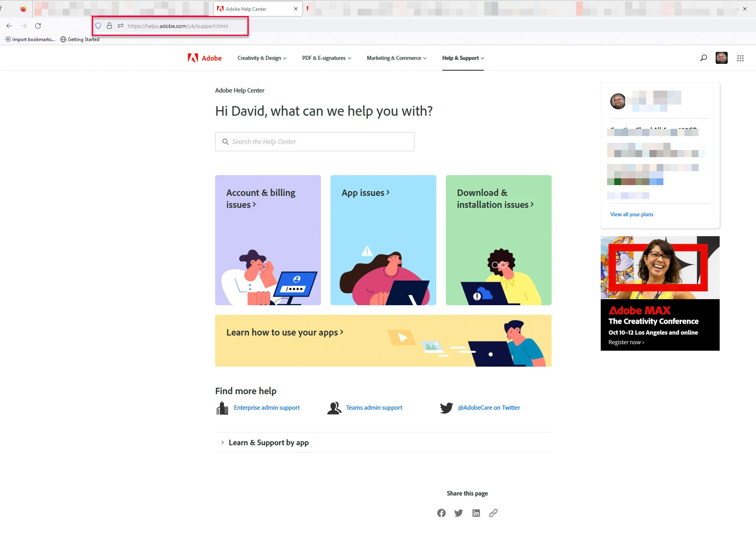This screenshot has height=533, width=756.
Task: Expand Learn & Support by app section
Action: (383, 442)
